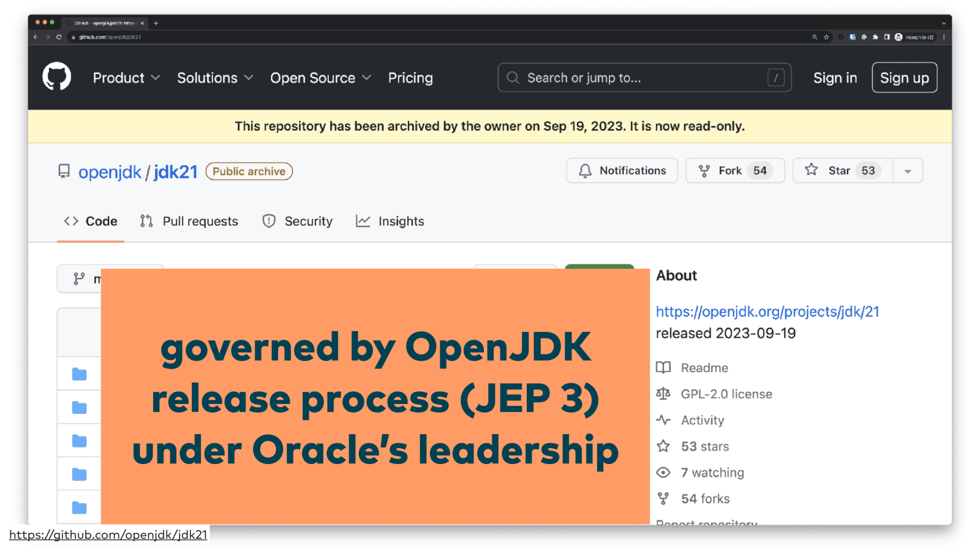Select the Code tab
980x551 pixels.
click(91, 221)
